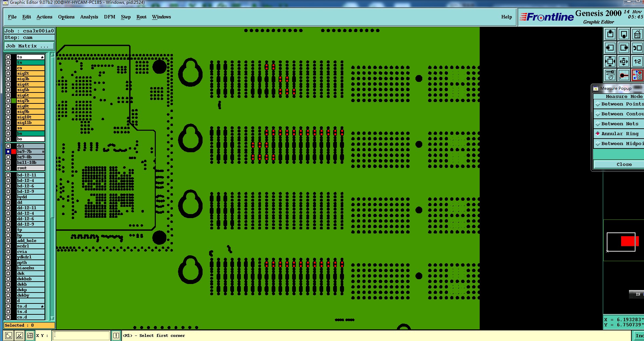This screenshot has width=644, height=341.
Task: Open the Actions menu
Action: click(44, 17)
